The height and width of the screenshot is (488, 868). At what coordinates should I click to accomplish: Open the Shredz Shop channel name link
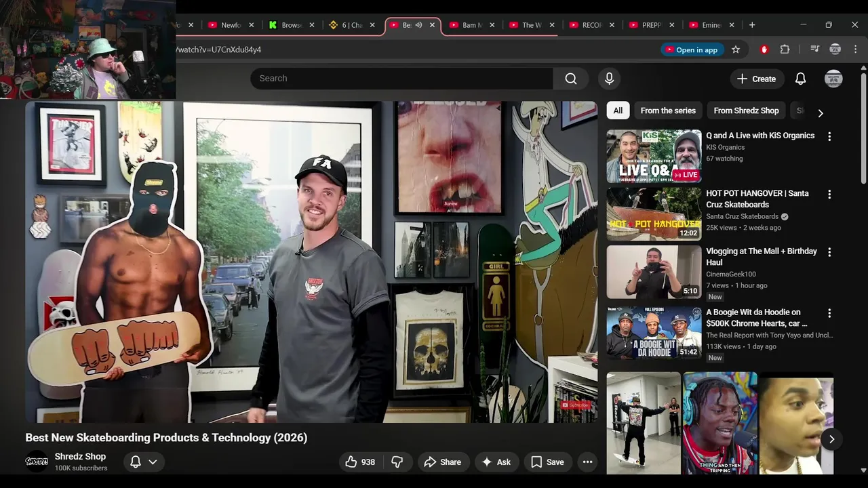click(x=80, y=457)
